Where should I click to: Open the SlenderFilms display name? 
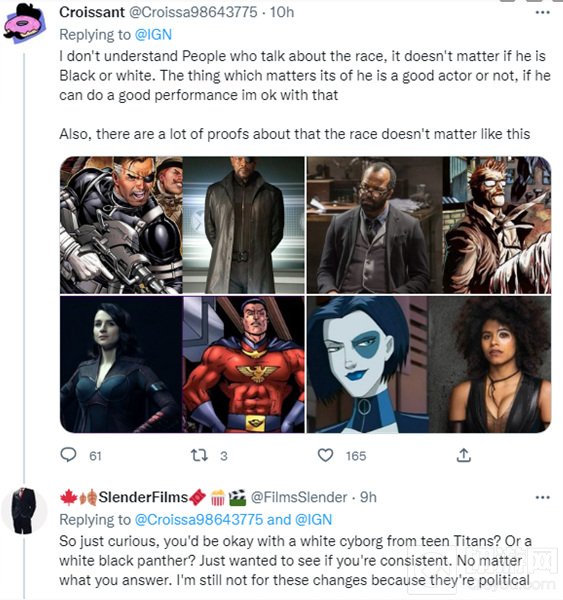[143, 497]
